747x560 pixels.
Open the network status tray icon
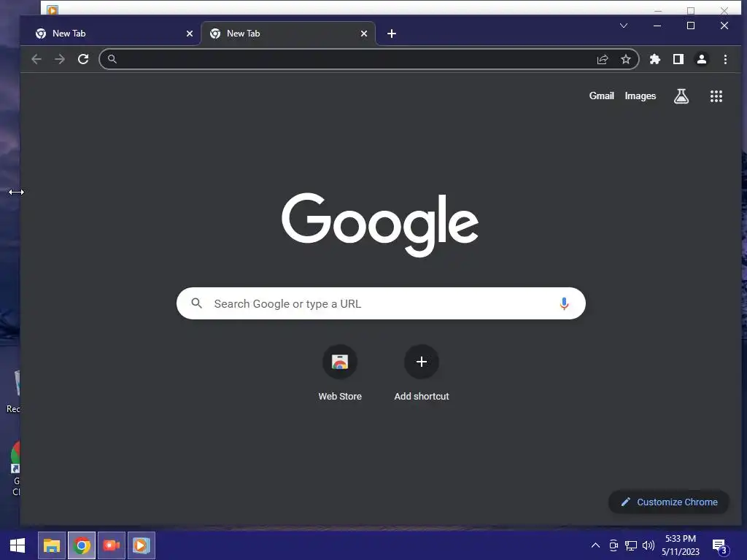[x=631, y=545]
